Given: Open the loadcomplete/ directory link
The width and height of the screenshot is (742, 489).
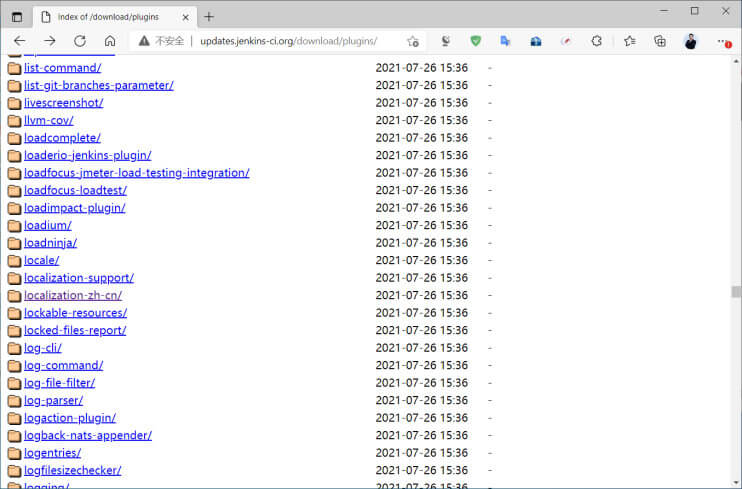Looking at the screenshot, I should [62, 138].
